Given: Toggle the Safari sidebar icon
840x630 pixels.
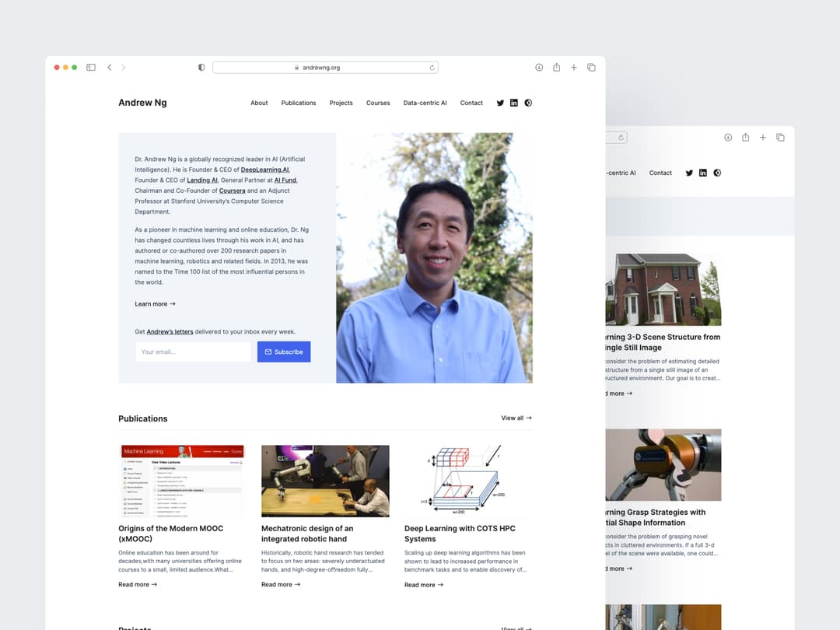Looking at the screenshot, I should [x=91, y=67].
